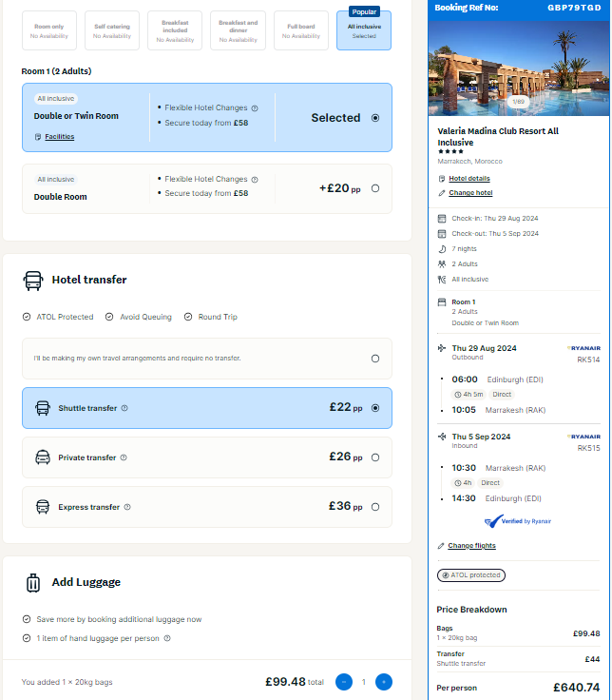Click the outbound flight number RK514
Image resolution: width=612 pixels, height=700 pixels.
coord(588,360)
